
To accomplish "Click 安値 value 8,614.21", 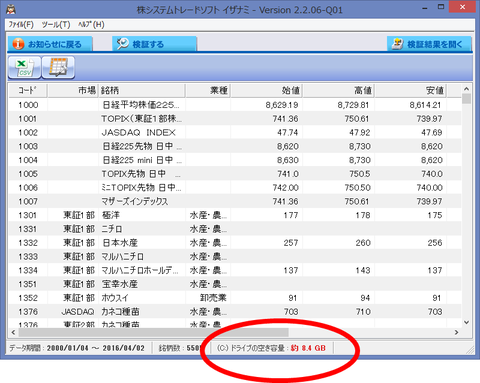I will 425,105.
